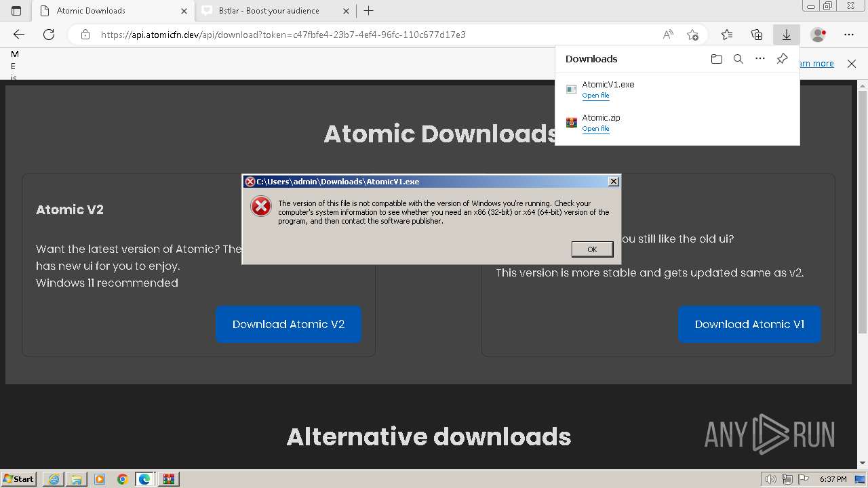868x488 pixels.
Task: Search downloads with magnifier icon
Action: click(x=738, y=59)
